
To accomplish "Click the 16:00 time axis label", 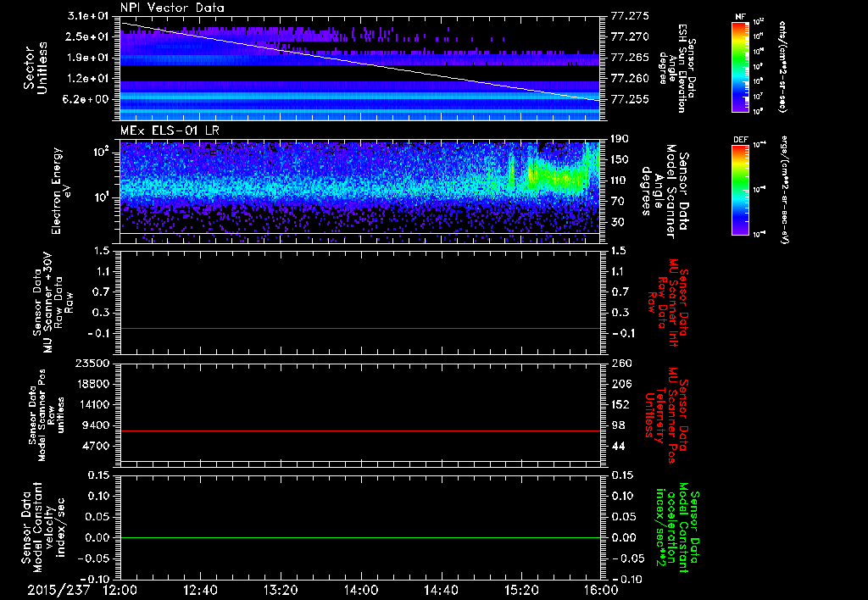I will [601, 590].
